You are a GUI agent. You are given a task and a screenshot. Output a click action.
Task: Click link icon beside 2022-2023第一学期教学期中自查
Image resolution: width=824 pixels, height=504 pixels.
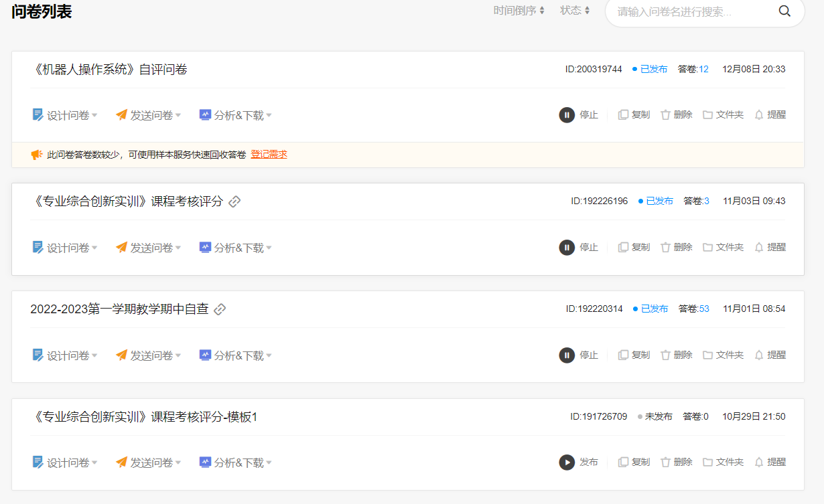click(x=220, y=309)
